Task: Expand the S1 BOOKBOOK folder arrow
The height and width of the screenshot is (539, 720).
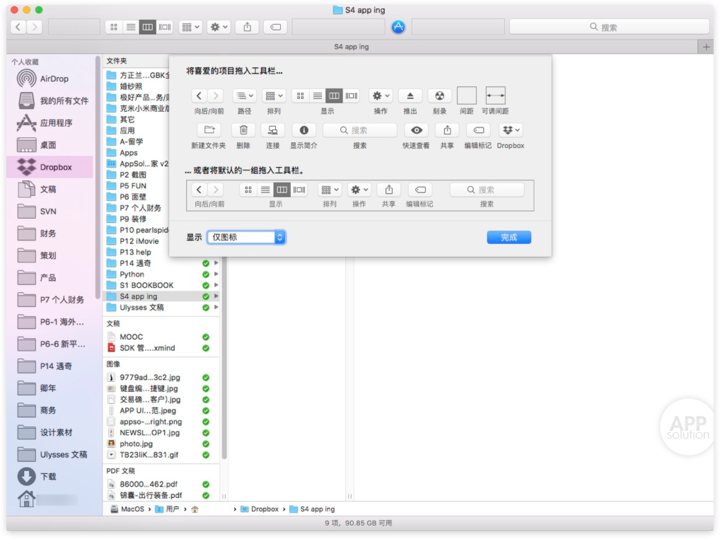Action: [216, 285]
